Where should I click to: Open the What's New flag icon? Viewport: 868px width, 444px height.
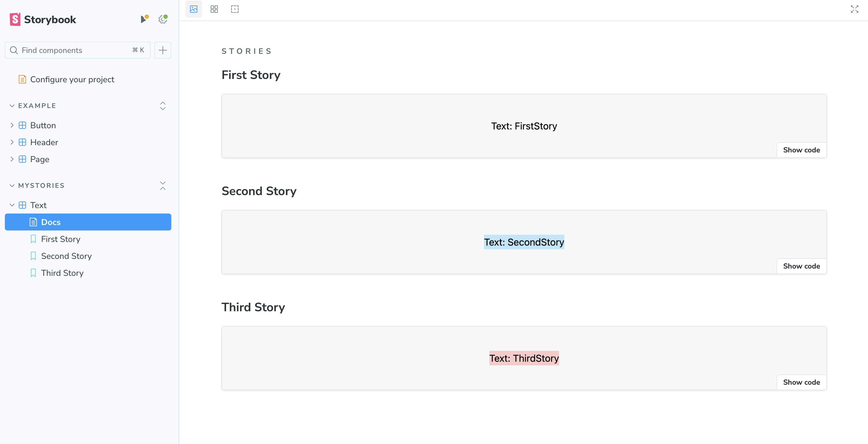(144, 19)
